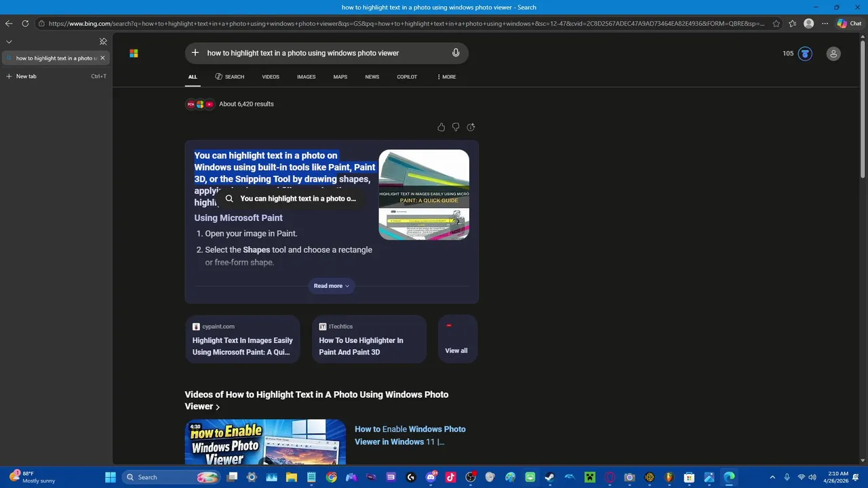
Task: Unpin the vertical tabs pane
Action: (x=103, y=41)
